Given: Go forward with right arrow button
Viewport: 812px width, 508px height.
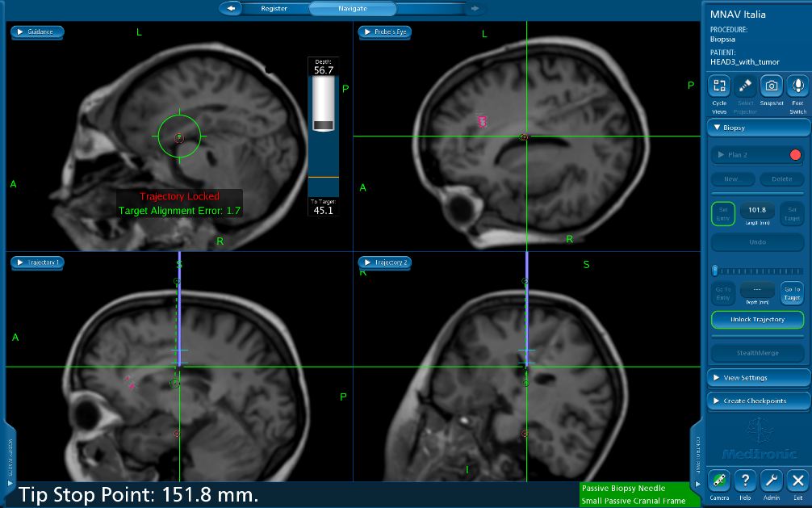Looking at the screenshot, I should point(475,8).
